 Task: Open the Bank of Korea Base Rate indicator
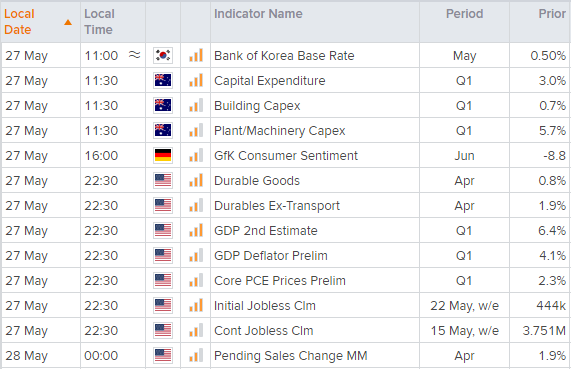284,56
